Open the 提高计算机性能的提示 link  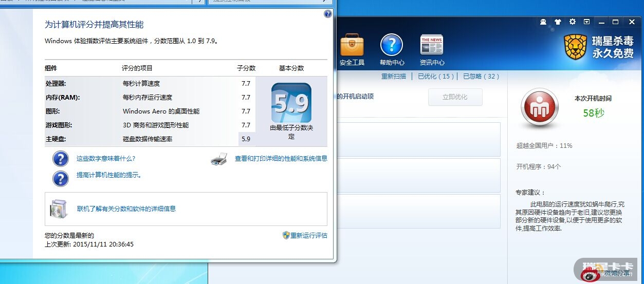[x=109, y=175]
